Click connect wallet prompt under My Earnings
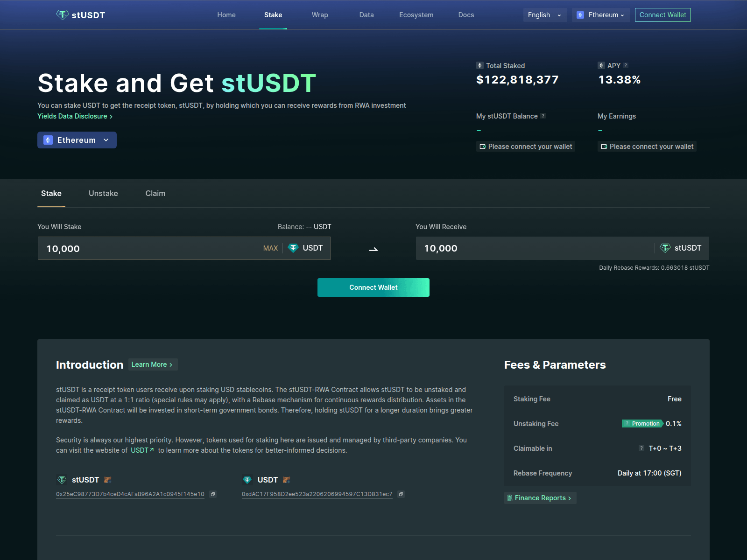The width and height of the screenshot is (747, 560). [x=647, y=147]
